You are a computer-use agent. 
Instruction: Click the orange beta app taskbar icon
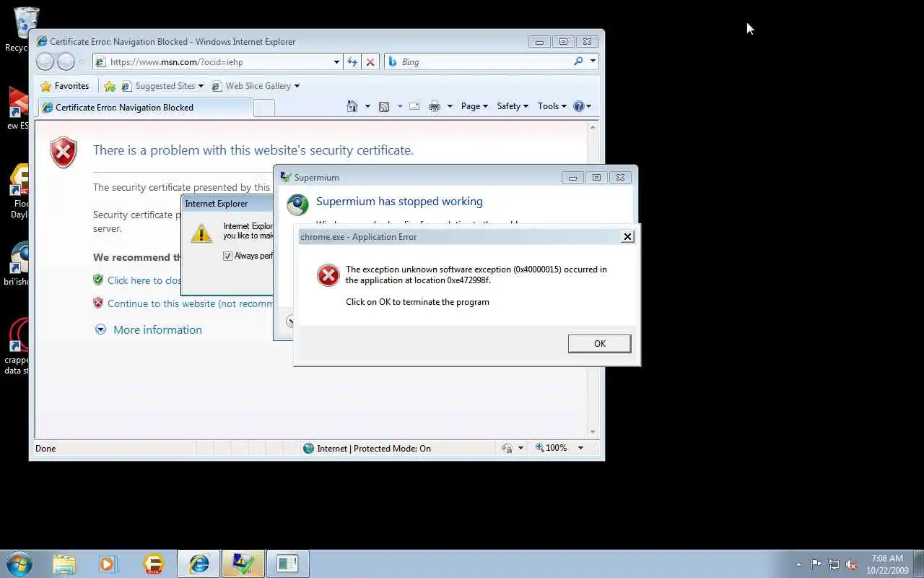click(154, 564)
